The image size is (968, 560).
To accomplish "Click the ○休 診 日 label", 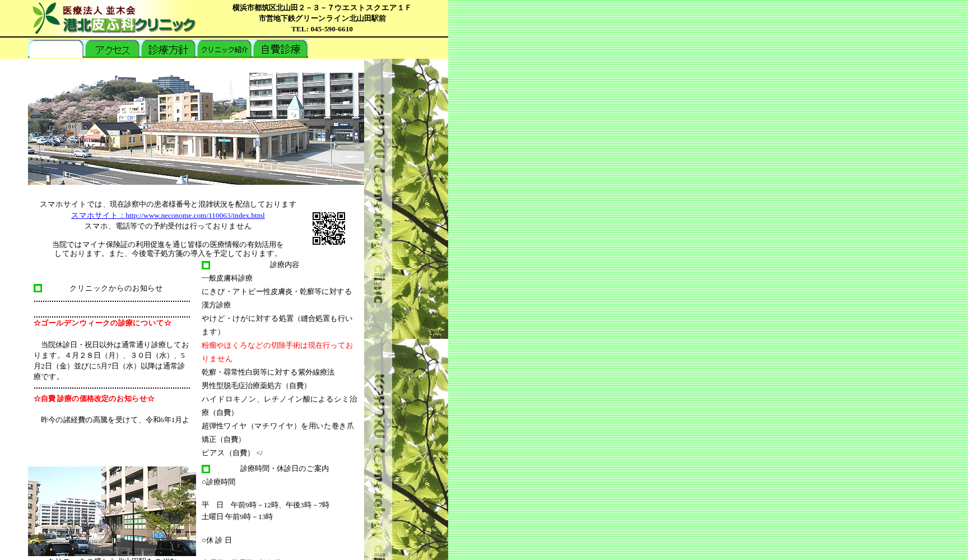I will (217, 540).
